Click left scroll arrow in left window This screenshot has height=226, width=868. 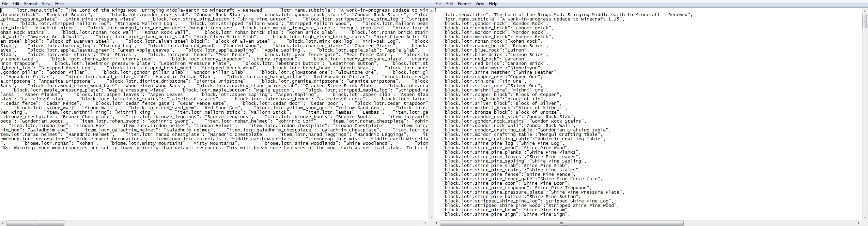coord(3,223)
